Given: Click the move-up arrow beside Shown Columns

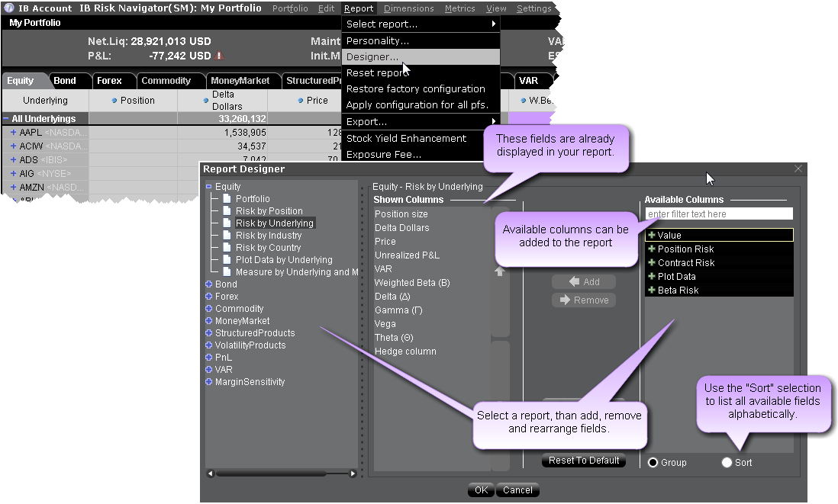Looking at the screenshot, I should pyautogui.click(x=500, y=271).
